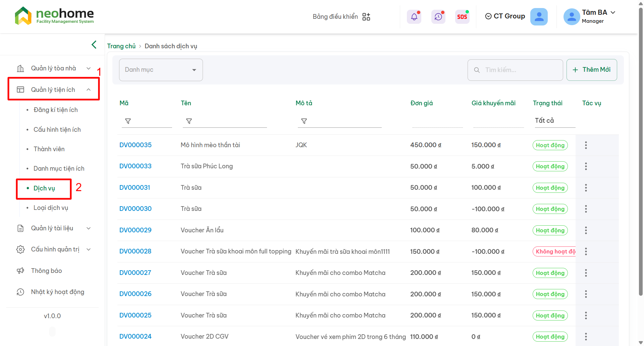This screenshot has height=346, width=644.
Task: Open the dashboard grid icon
Action: (366, 17)
